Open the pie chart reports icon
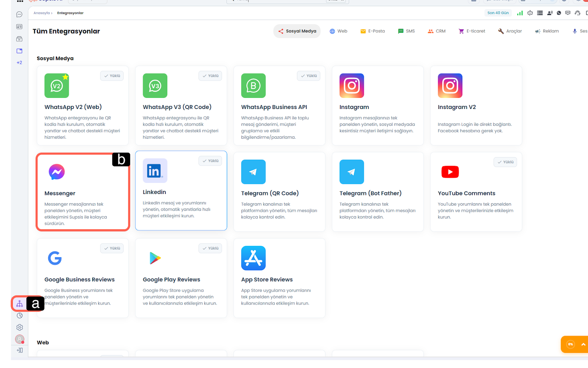This screenshot has height=368, width=588. (x=19, y=315)
